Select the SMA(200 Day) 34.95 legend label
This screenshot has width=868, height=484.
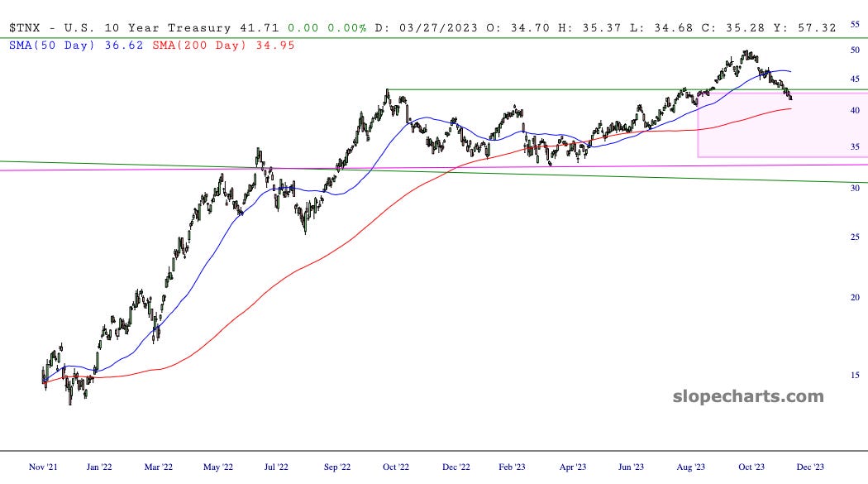[224, 46]
